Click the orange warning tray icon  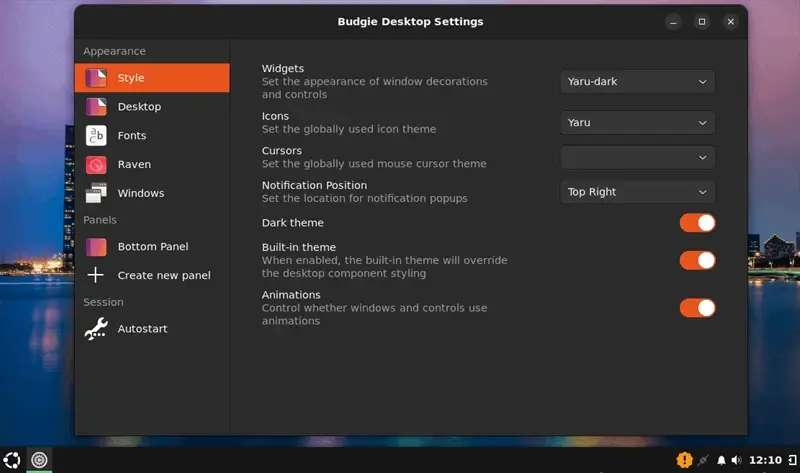(684, 460)
